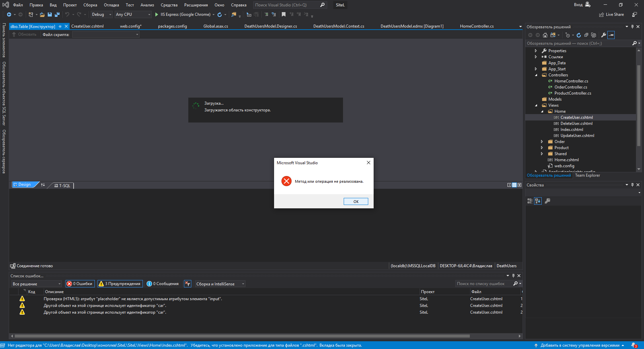Click the error list horizontal scrollbar
The width and height of the screenshot is (644, 349).
click(x=242, y=336)
